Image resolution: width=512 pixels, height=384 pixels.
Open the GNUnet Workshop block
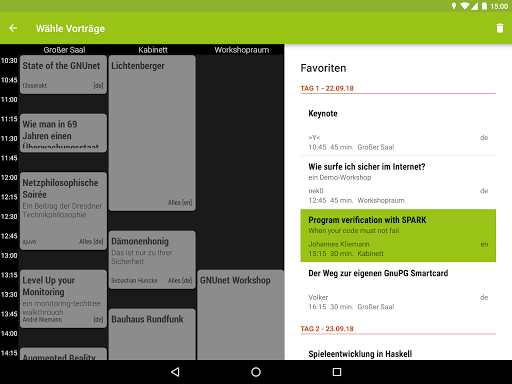241,315
